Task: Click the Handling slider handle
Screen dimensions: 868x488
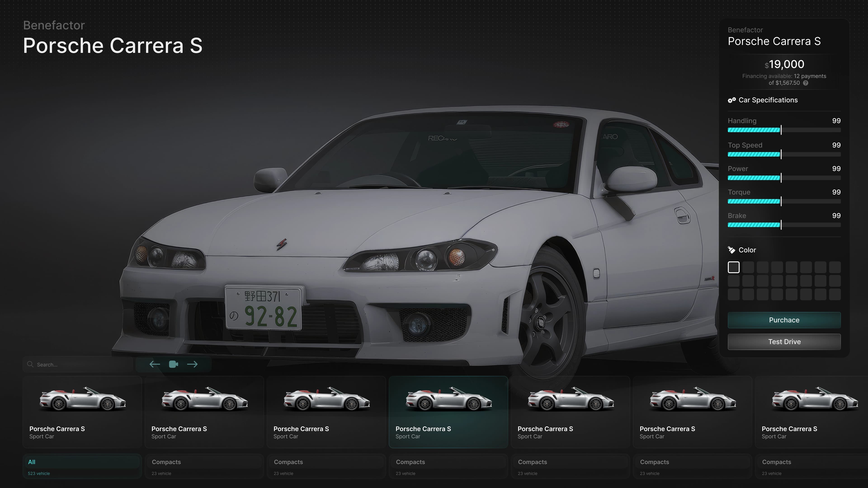Action: pyautogui.click(x=781, y=130)
